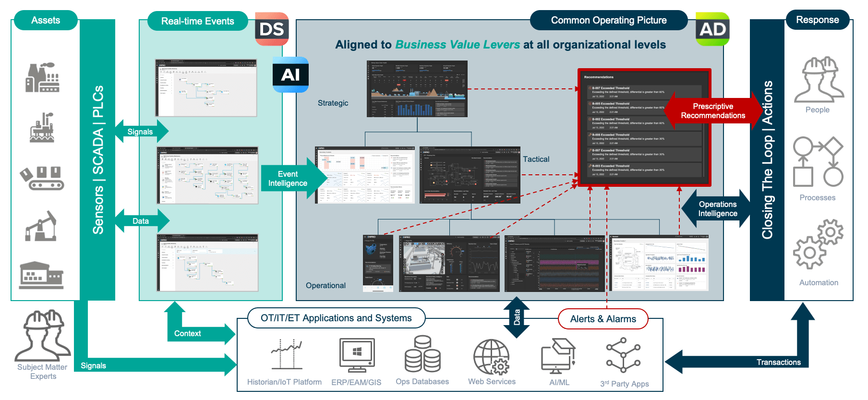Click the Event Intelligence arrow
Viewport: 868px width, 400px height.
293,179
